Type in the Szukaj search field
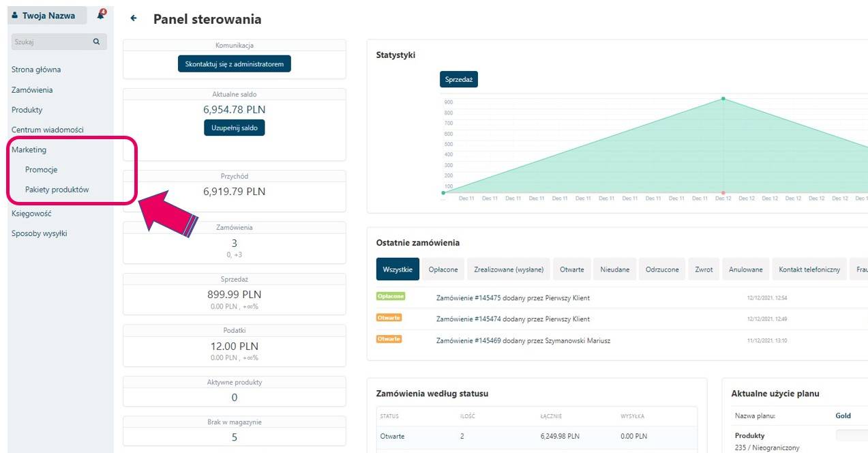868x453 pixels. [x=51, y=42]
